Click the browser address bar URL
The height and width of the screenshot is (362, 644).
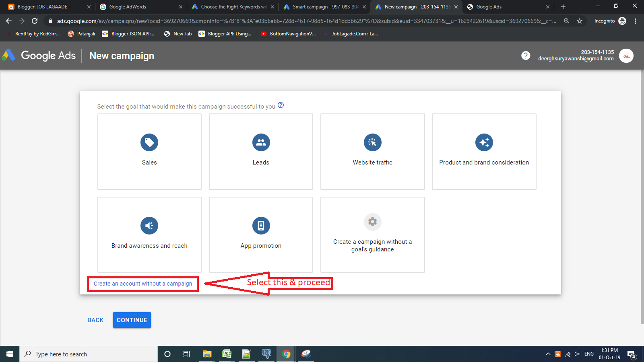pyautogui.click(x=307, y=21)
